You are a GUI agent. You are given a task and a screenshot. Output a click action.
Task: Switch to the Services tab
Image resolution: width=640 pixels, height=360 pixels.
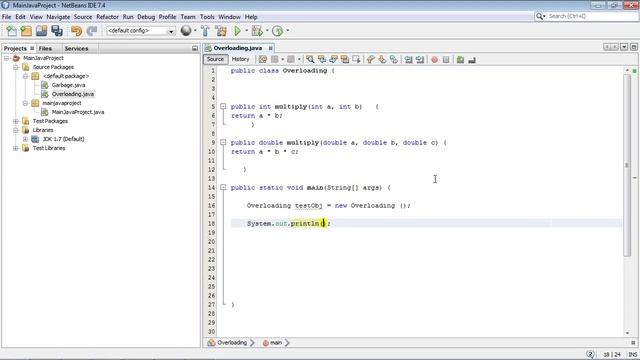pyautogui.click(x=76, y=48)
